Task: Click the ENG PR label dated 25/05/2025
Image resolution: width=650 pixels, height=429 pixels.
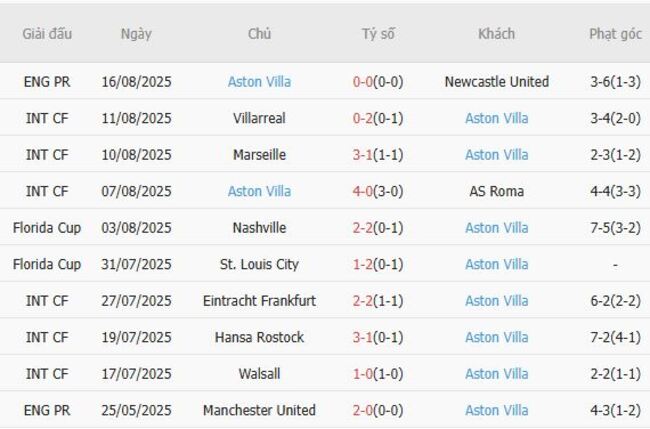Action: [47, 410]
